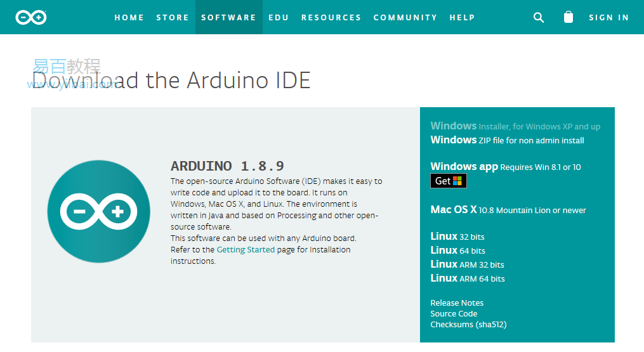Go to the HOME menu item

[x=129, y=18]
